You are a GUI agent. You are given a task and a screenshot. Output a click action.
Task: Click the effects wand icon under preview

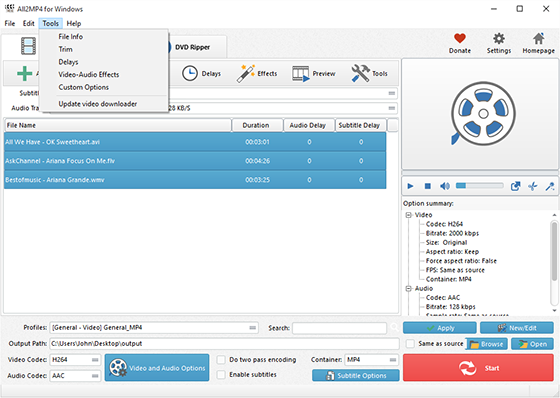tap(550, 186)
